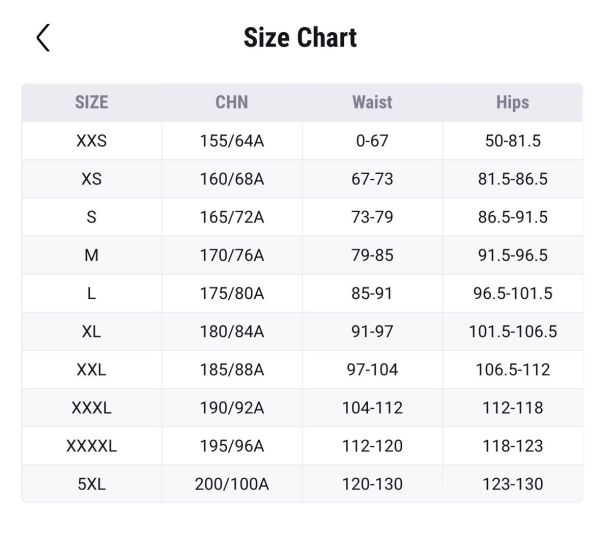
Task: Select the XXS size row
Action: pos(91,141)
